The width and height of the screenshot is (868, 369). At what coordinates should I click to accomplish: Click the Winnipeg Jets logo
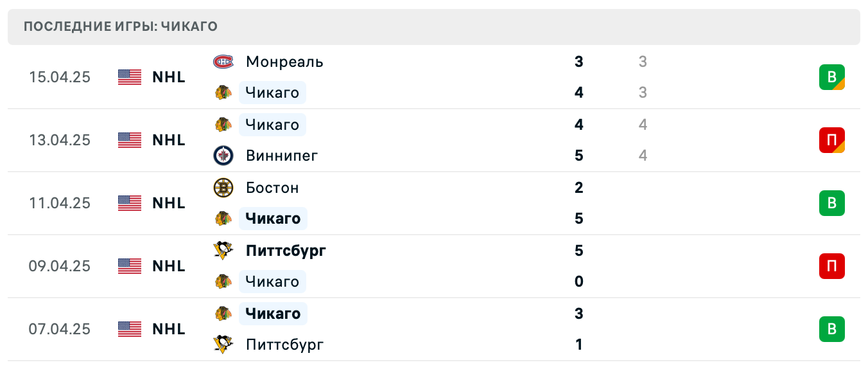point(223,156)
